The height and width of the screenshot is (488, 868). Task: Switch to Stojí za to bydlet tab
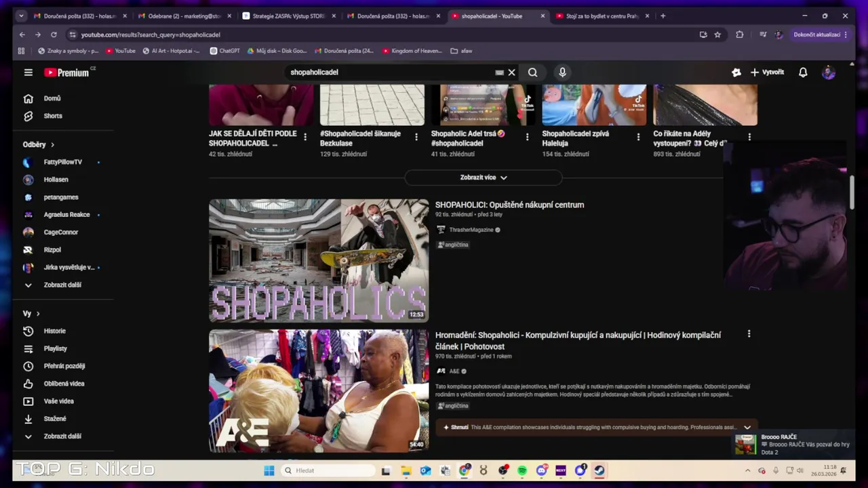coord(602,16)
